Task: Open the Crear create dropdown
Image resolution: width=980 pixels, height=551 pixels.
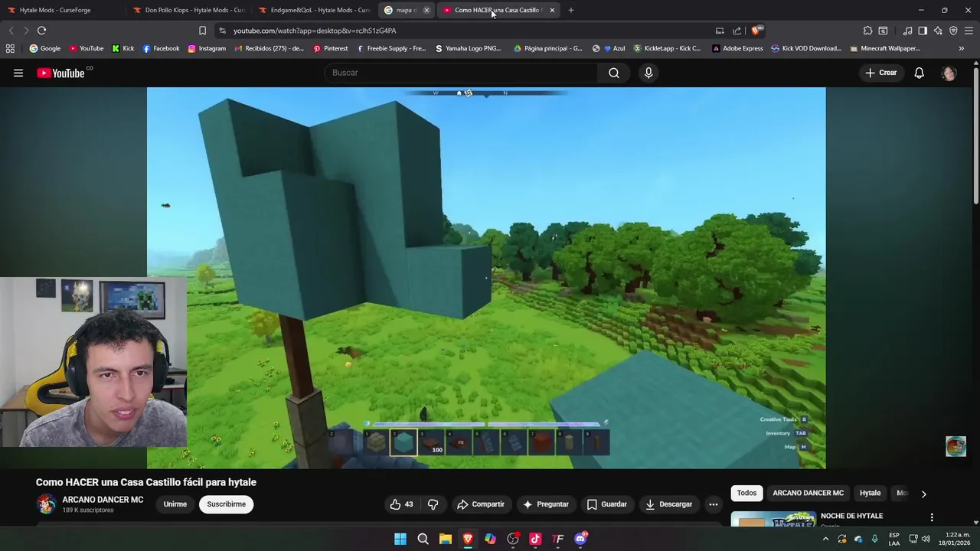Action: (x=881, y=73)
